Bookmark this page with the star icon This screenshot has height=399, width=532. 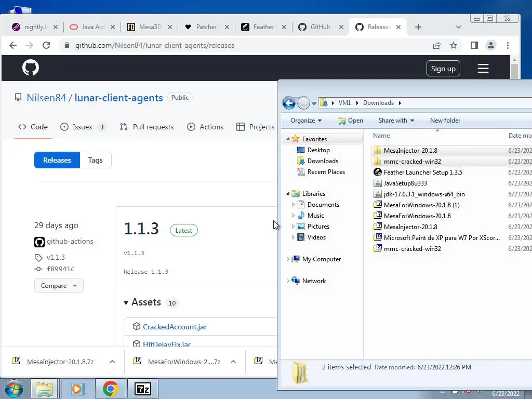click(x=453, y=45)
